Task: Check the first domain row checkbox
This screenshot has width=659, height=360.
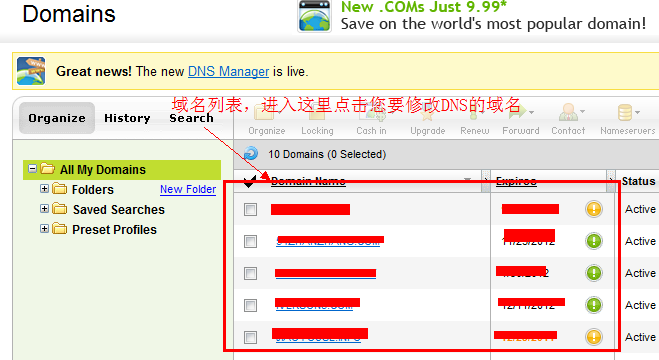Action: pos(250,209)
